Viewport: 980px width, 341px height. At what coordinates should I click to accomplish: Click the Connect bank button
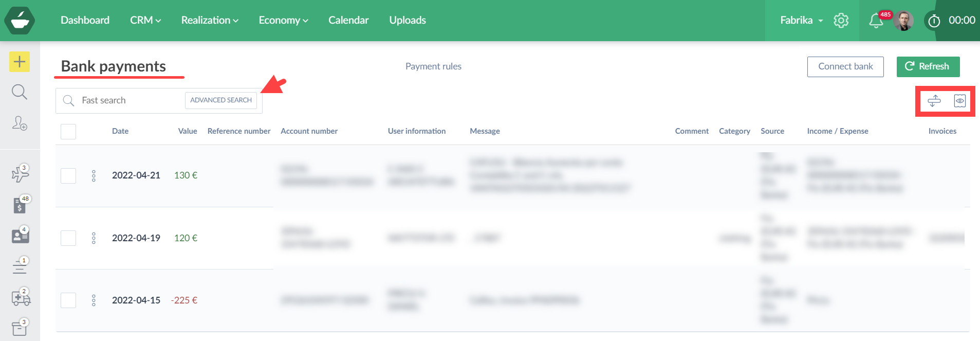(x=845, y=67)
